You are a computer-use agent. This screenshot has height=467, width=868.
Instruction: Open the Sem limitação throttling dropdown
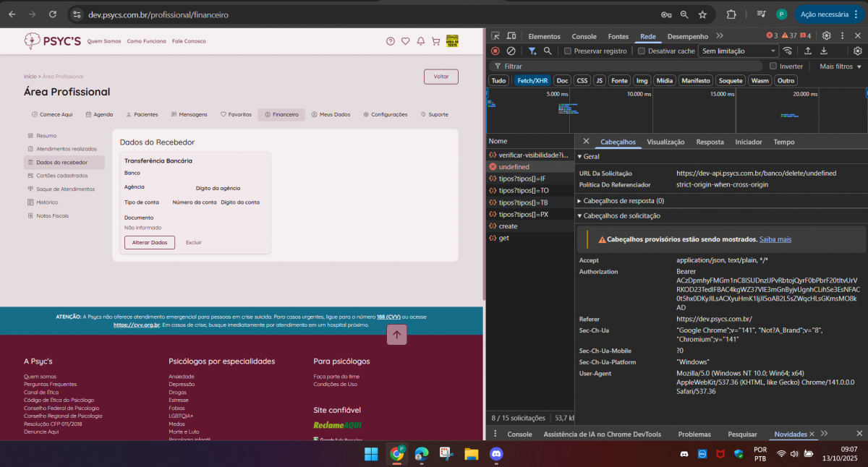tap(739, 51)
